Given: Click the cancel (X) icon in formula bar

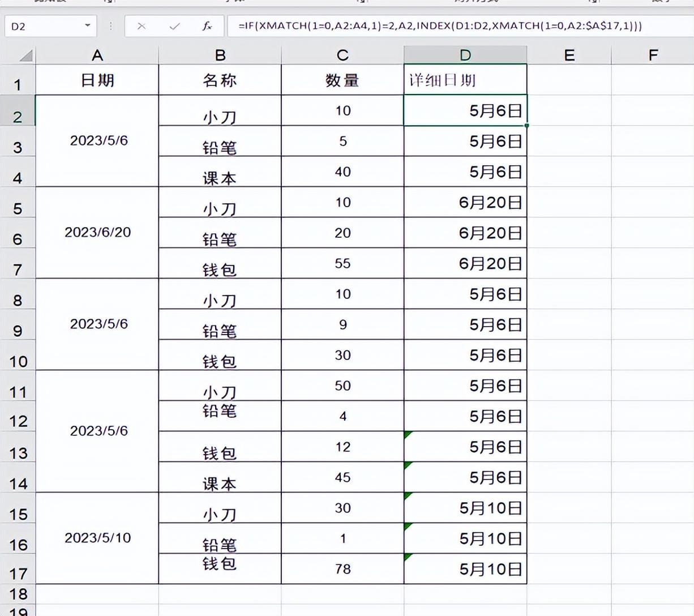Looking at the screenshot, I should 142,26.
